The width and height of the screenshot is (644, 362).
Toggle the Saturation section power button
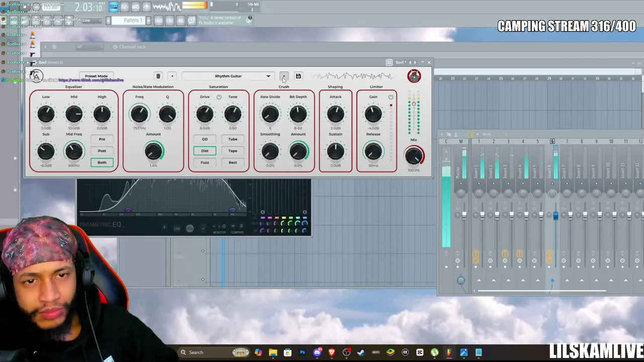[x=219, y=97]
